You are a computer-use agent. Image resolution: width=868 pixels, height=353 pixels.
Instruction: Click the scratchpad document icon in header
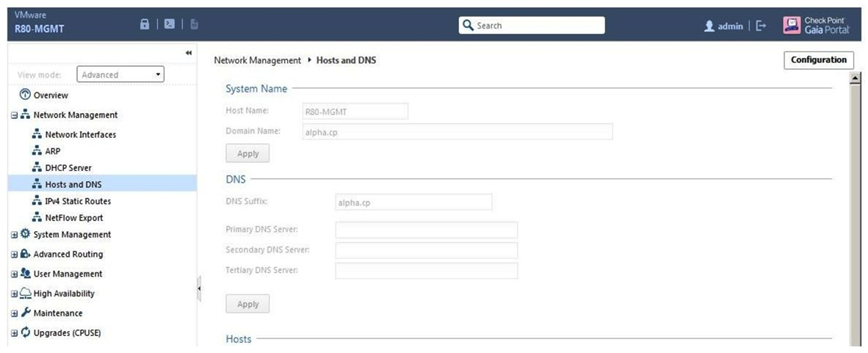[x=195, y=24]
